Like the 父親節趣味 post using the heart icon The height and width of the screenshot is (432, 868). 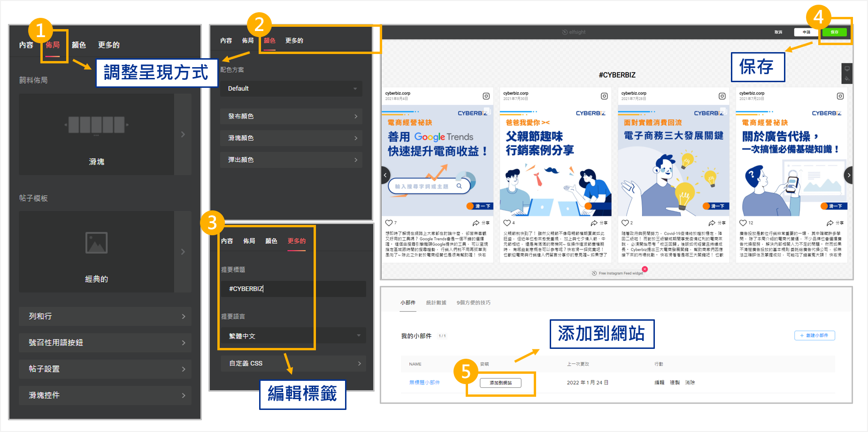(507, 223)
